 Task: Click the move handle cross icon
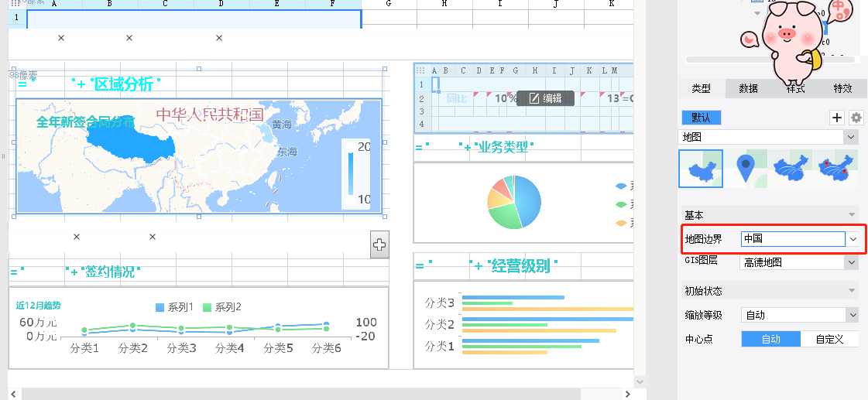[379, 245]
